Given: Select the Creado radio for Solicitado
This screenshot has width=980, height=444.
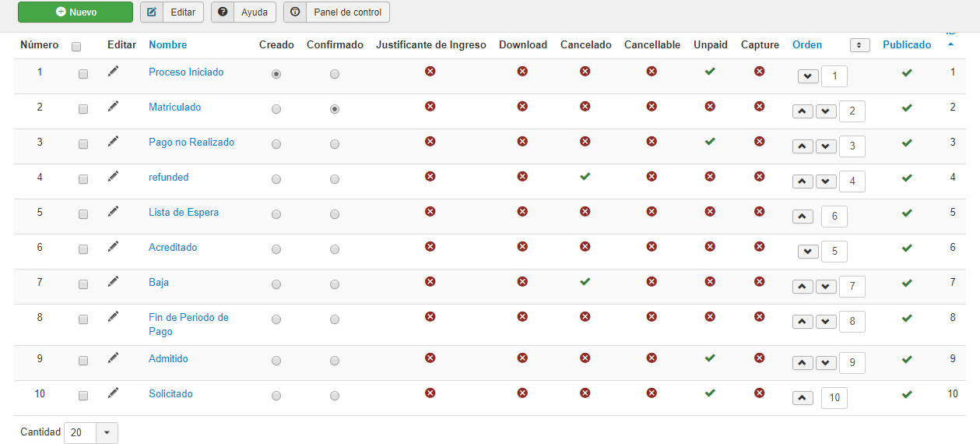Looking at the screenshot, I should 276,396.
